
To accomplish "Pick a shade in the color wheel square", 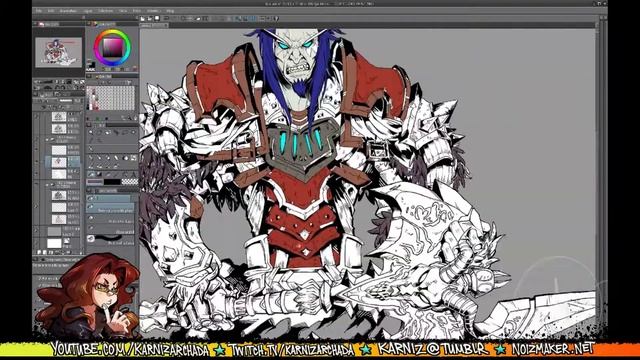I will [x=112, y=48].
